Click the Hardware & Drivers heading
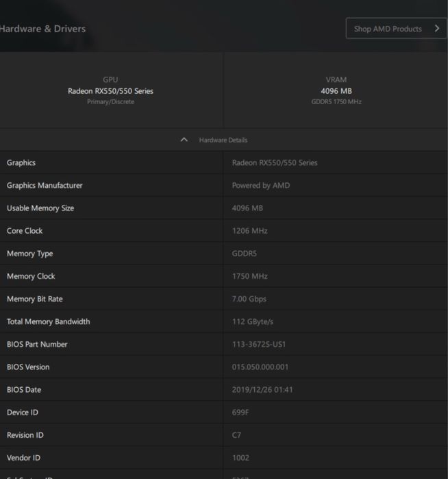Screen dimensions: 448x479 tap(42, 29)
